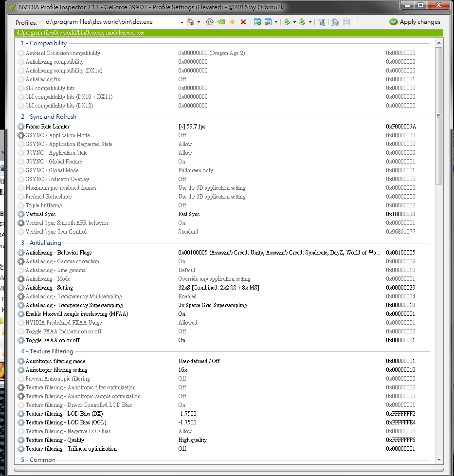The height and width of the screenshot is (476, 454).
Task: Click the green applications bar listing dcs.exe
Action: click(229, 33)
